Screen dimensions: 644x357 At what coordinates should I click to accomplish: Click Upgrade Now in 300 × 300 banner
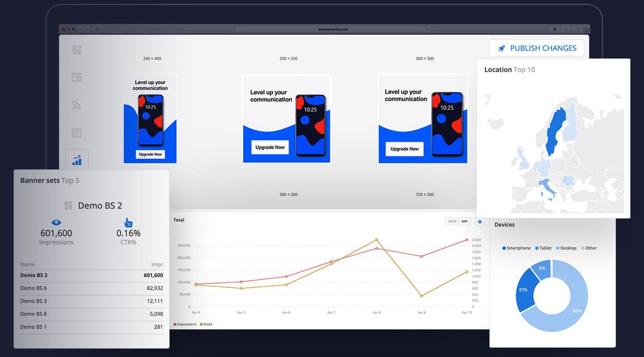[405, 149]
